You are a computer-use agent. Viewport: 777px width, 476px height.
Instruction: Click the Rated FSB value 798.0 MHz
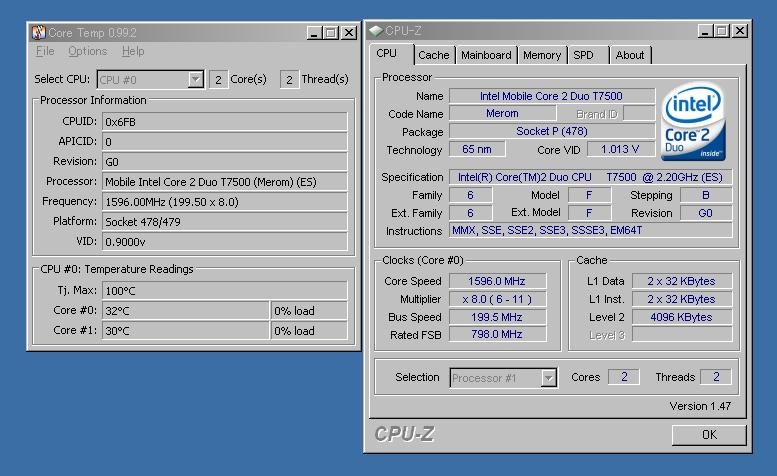[x=498, y=334]
